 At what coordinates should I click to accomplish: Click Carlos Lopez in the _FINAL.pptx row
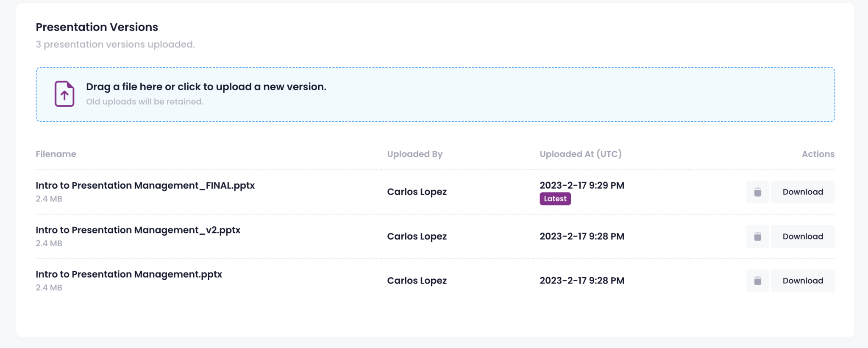click(x=417, y=192)
